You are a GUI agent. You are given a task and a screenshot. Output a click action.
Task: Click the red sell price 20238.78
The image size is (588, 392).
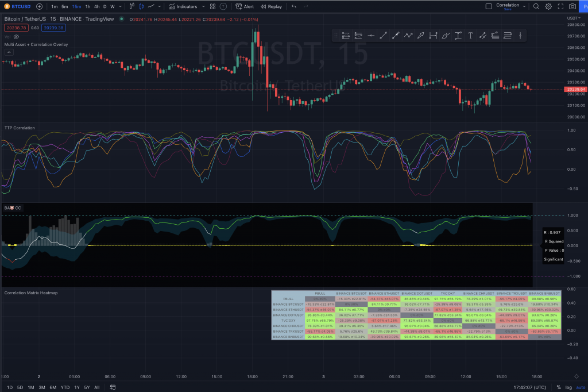pos(16,28)
